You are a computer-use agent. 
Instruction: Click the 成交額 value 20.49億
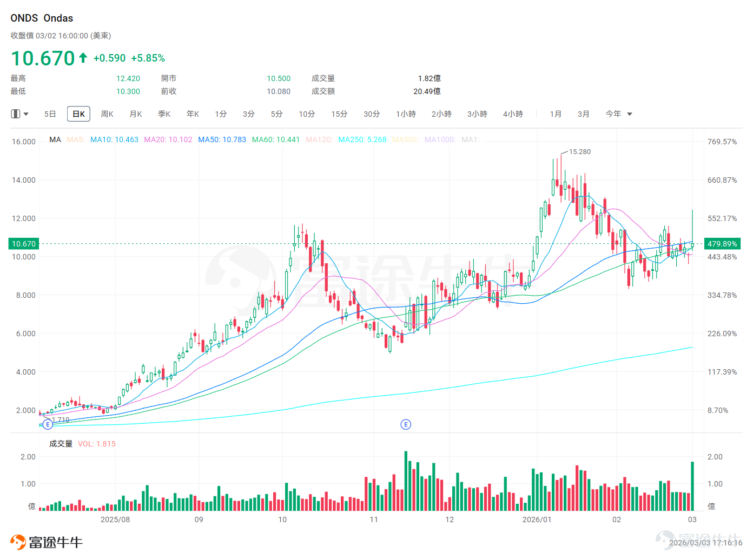(427, 91)
